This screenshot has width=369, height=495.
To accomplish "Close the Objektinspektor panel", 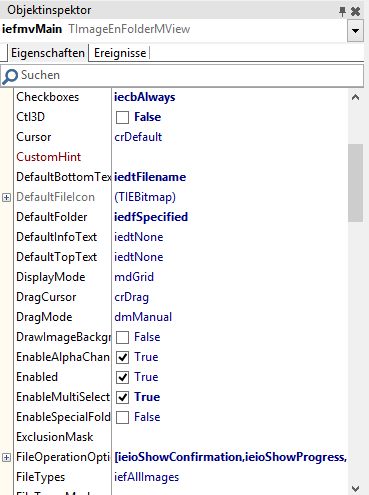I will point(356,11).
